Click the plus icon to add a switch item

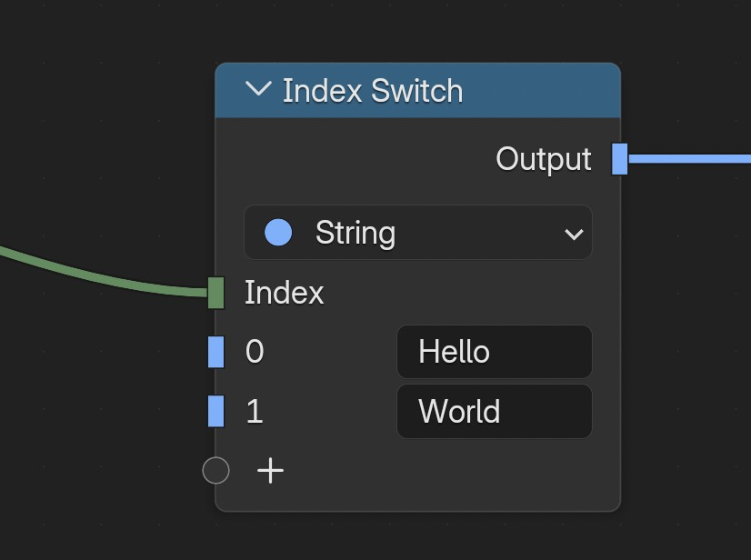[269, 471]
